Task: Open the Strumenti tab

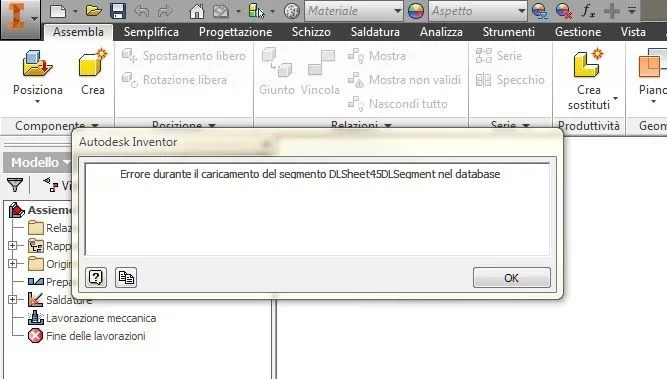Action: point(508,32)
